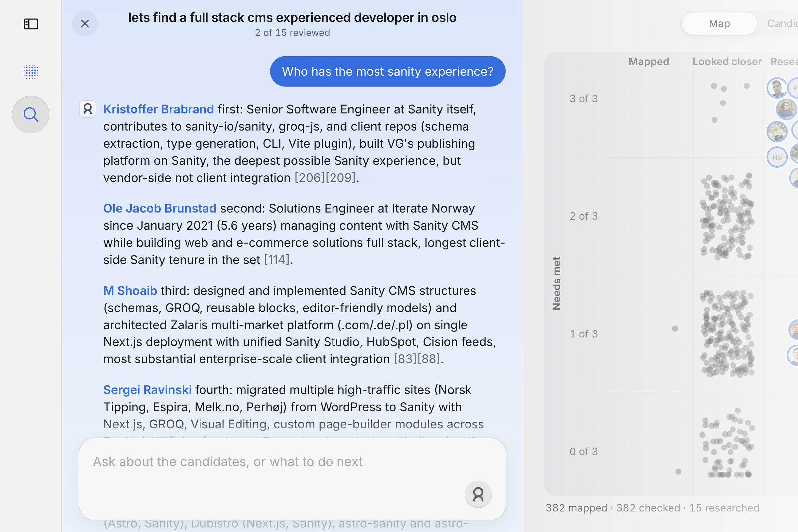Image resolution: width=798 pixels, height=532 pixels.
Task: Send the message using the round button
Action: 478,494
